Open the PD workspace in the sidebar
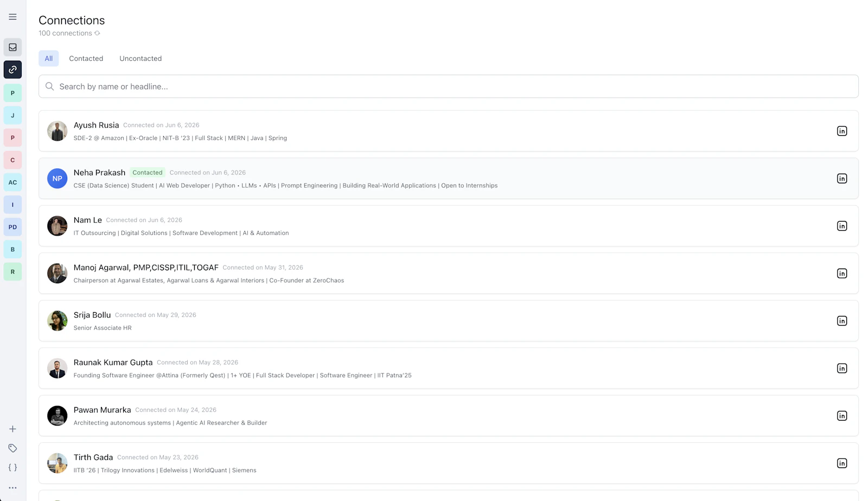This screenshot has width=868, height=501. (12, 227)
